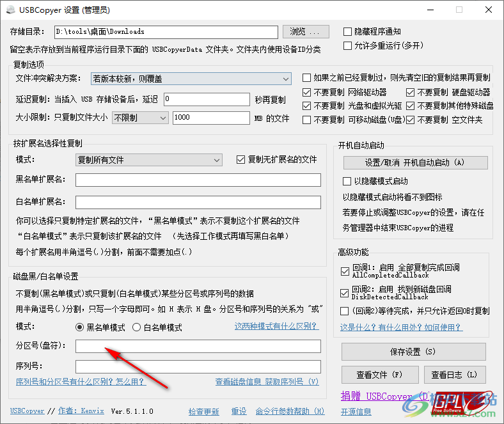This screenshot has height=424, width=504.
Task: Toggle 回调1 AllCompletedCallback checkbox
Action: [x=345, y=271]
